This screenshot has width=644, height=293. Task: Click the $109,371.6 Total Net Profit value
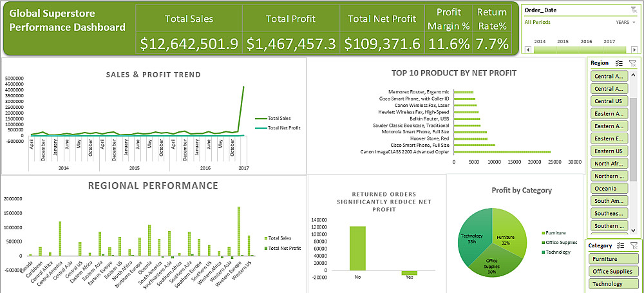pos(383,44)
